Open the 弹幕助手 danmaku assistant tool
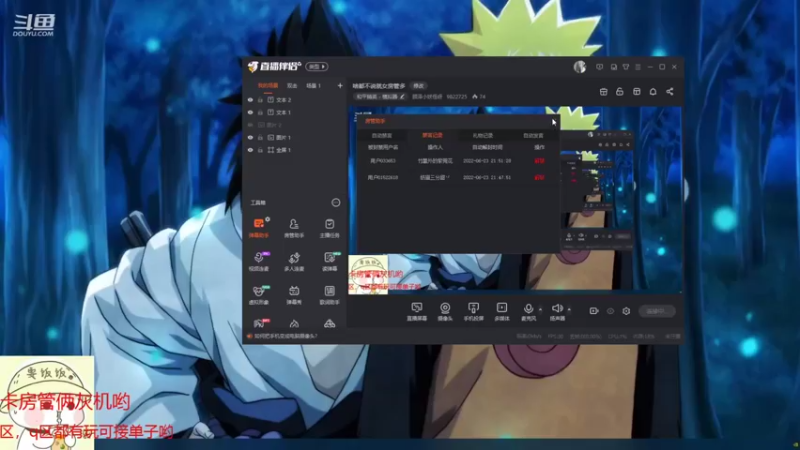The image size is (800, 450). point(259,228)
